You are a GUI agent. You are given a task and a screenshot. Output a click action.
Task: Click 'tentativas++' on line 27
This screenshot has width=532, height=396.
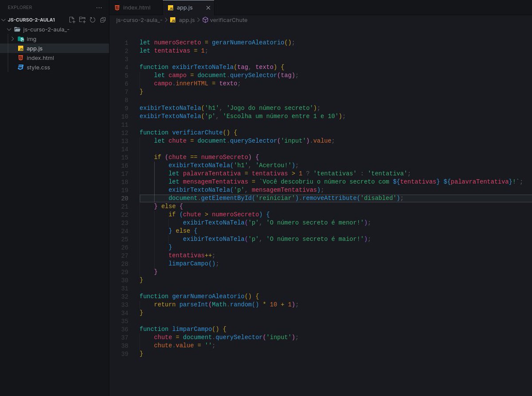pyautogui.click(x=190, y=255)
